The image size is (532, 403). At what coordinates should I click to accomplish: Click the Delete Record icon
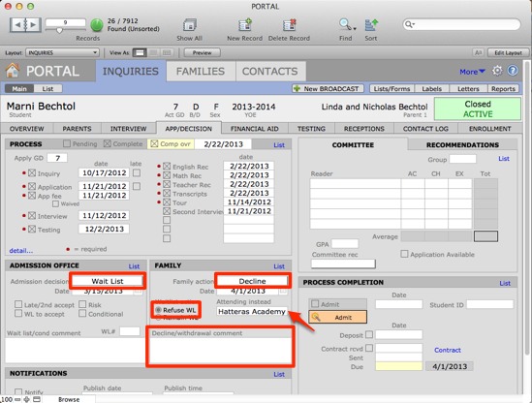pos(289,25)
